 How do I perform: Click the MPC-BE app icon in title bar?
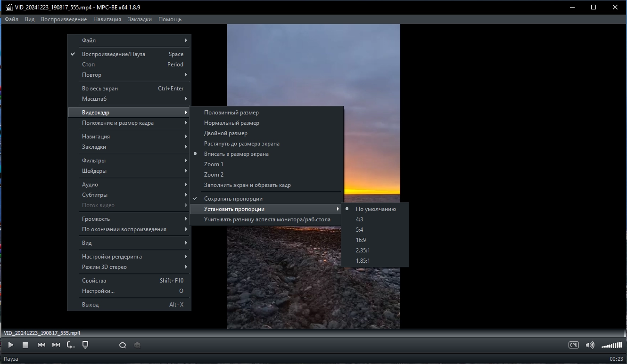pos(8,7)
